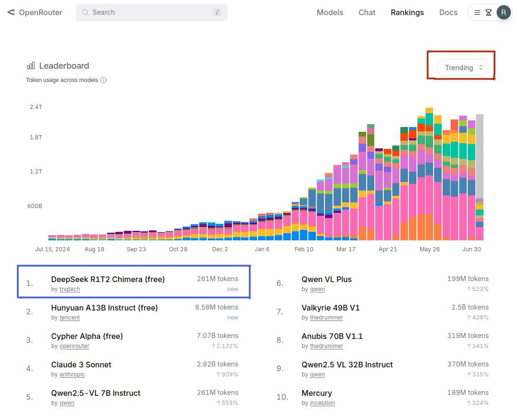518x420 pixels.
Task: Focus the Search input field
Action: point(152,12)
